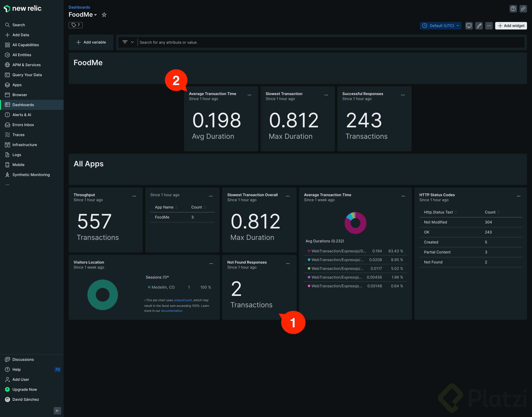Viewport: 532px width, 417px height.
Task: Collapse the sidebar navigation
Action: click(x=57, y=411)
